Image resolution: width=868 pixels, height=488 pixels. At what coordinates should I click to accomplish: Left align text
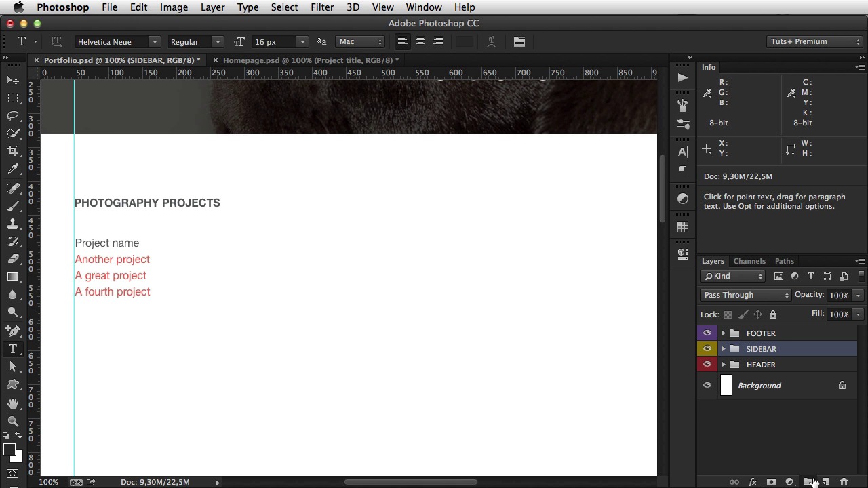402,42
